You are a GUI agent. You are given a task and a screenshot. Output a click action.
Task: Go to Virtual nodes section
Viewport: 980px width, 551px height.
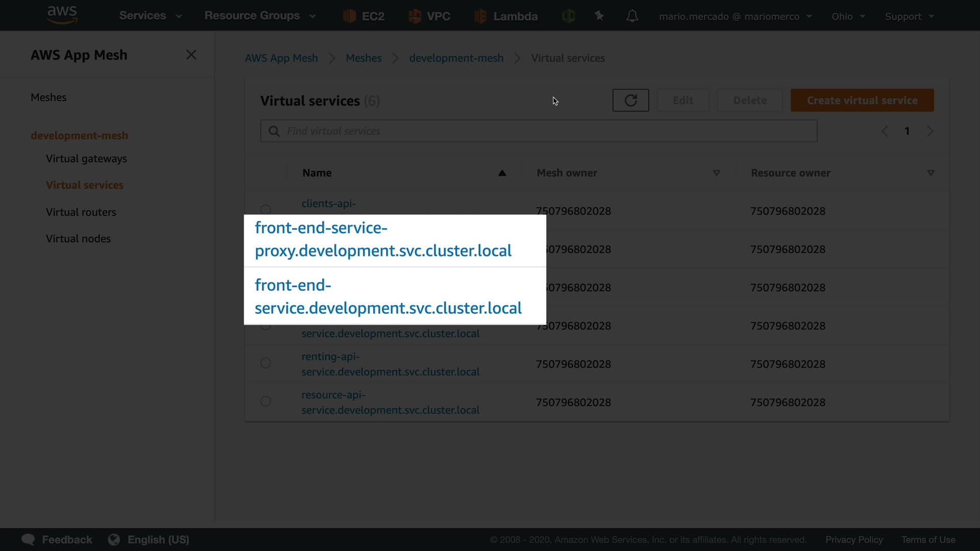[x=78, y=239]
